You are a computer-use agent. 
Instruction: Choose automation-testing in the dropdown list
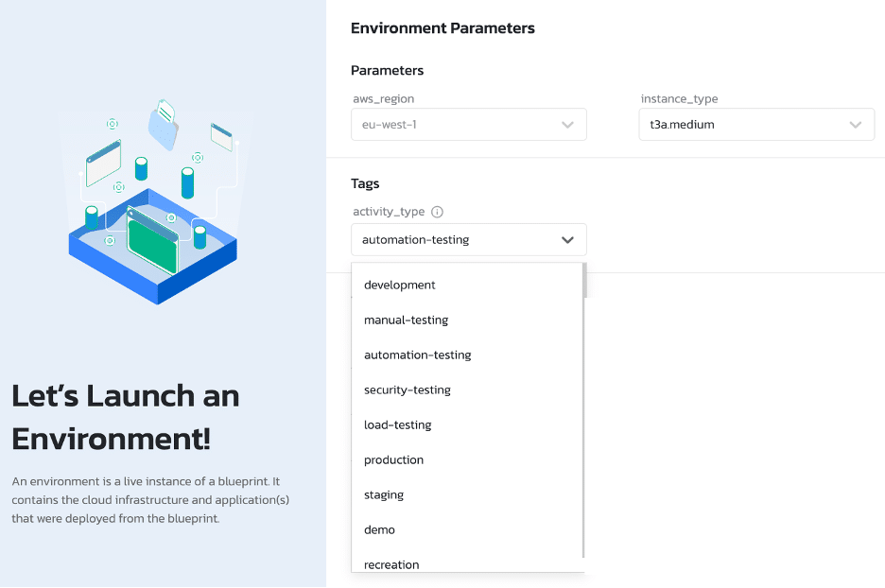coord(467,355)
